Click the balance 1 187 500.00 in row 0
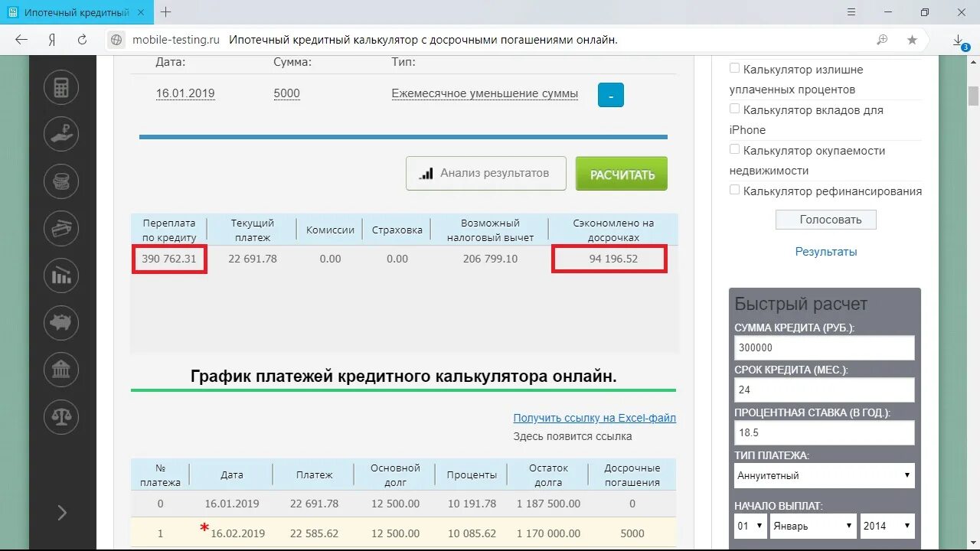The width and height of the screenshot is (980, 551). (548, 504)
